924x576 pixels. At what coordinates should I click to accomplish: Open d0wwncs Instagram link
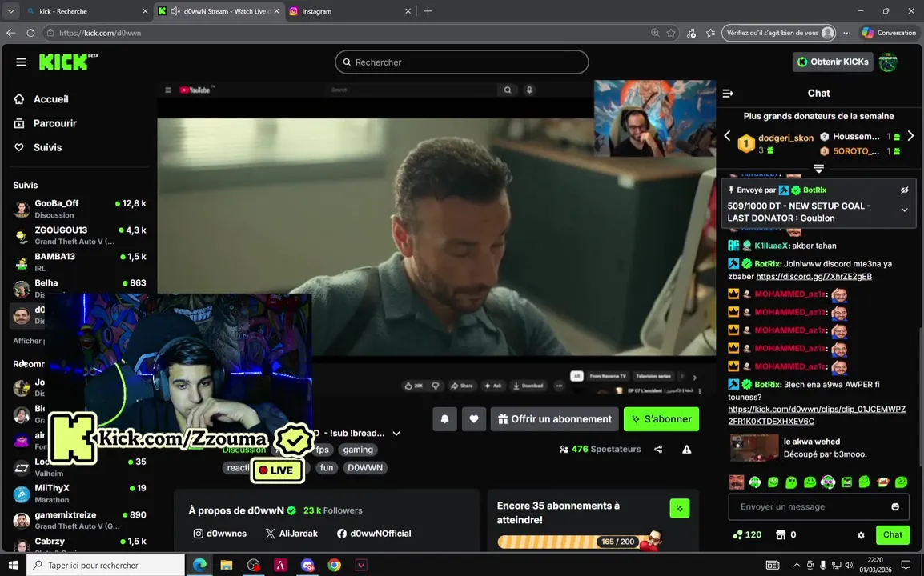point(220,534)
